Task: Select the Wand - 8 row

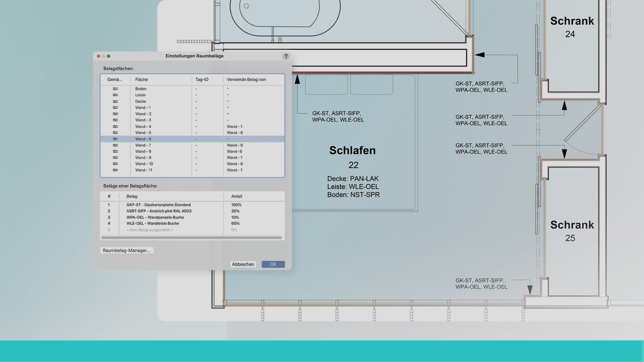Action: tap(192, 151)
